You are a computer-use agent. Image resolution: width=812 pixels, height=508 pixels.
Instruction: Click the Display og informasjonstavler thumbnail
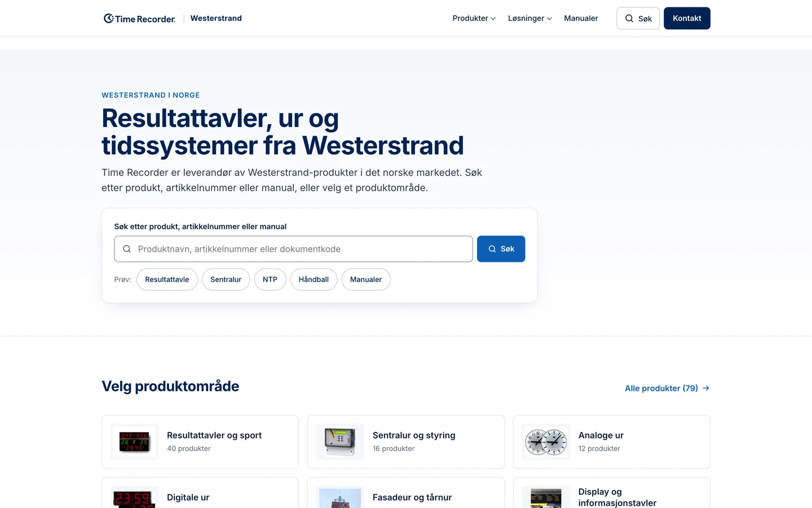tap(546, 497)
